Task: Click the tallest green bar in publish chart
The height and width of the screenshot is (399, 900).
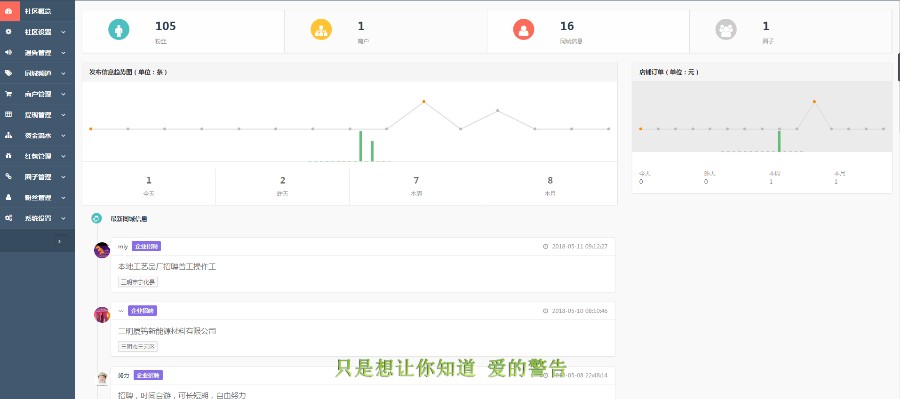Action: coord(360,146)
